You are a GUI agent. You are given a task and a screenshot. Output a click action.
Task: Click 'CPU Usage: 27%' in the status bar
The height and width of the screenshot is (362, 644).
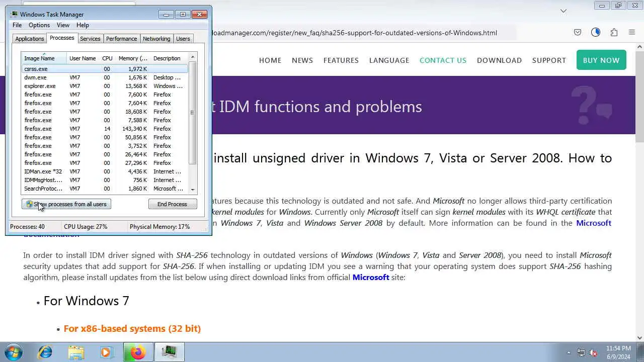tap(86, 227)
